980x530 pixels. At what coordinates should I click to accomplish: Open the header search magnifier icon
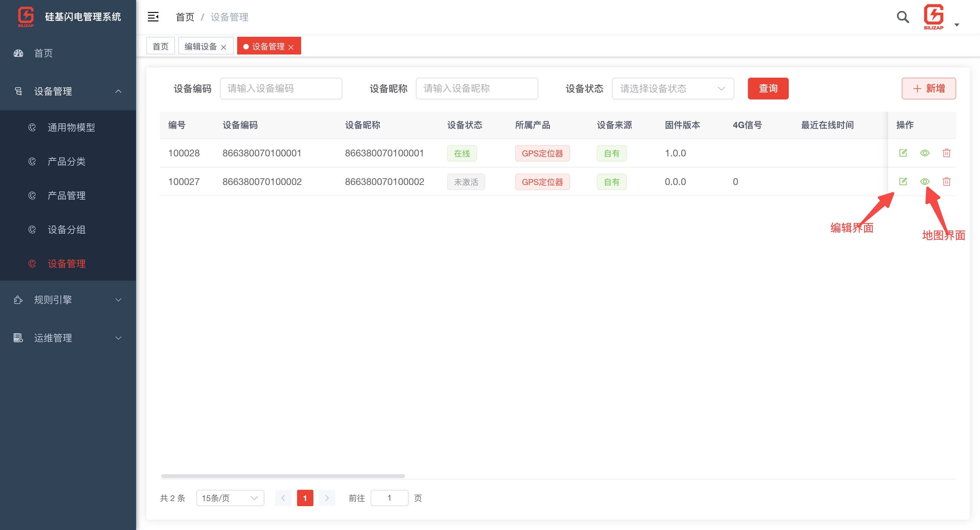pos(902,17)
